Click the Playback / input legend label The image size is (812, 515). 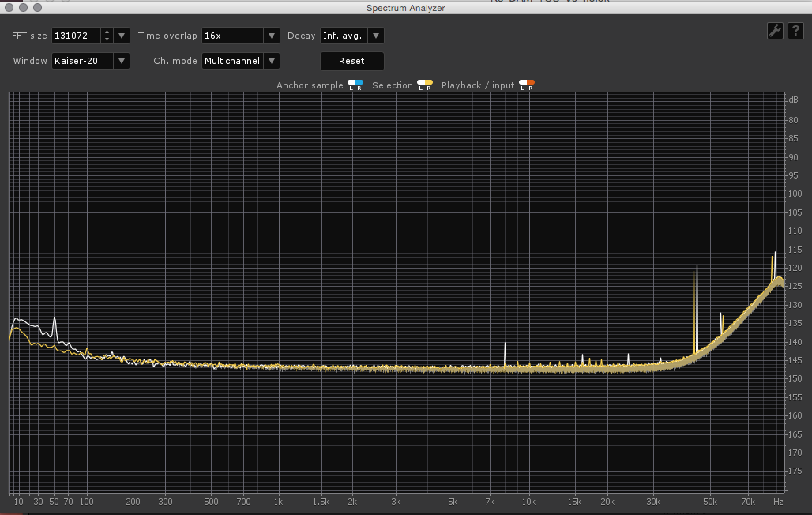point(477,85)
